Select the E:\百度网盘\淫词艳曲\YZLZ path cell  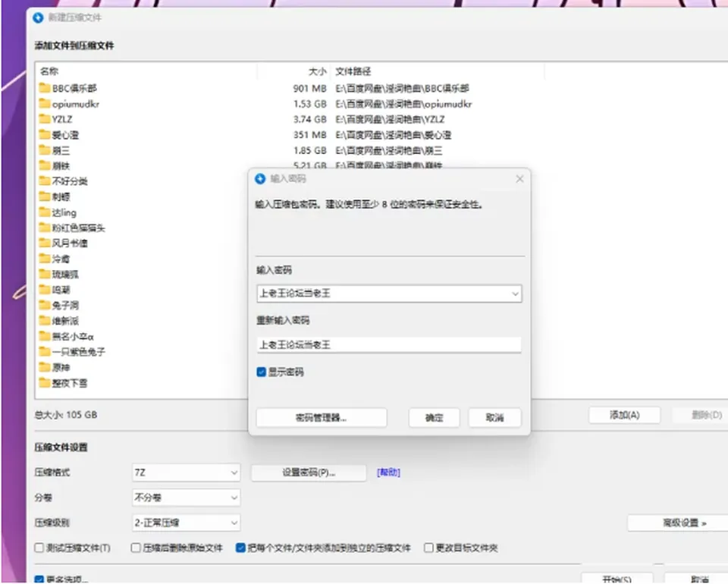(390, 119)
